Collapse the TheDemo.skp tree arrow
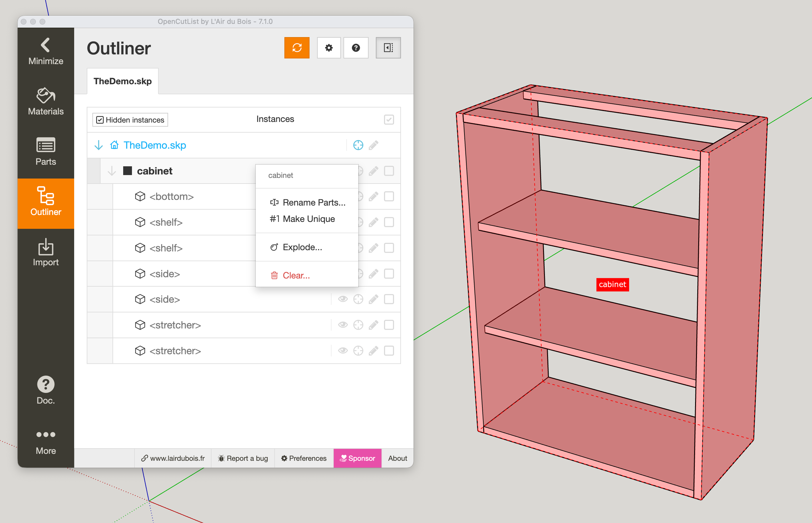 tap(98, 145)
